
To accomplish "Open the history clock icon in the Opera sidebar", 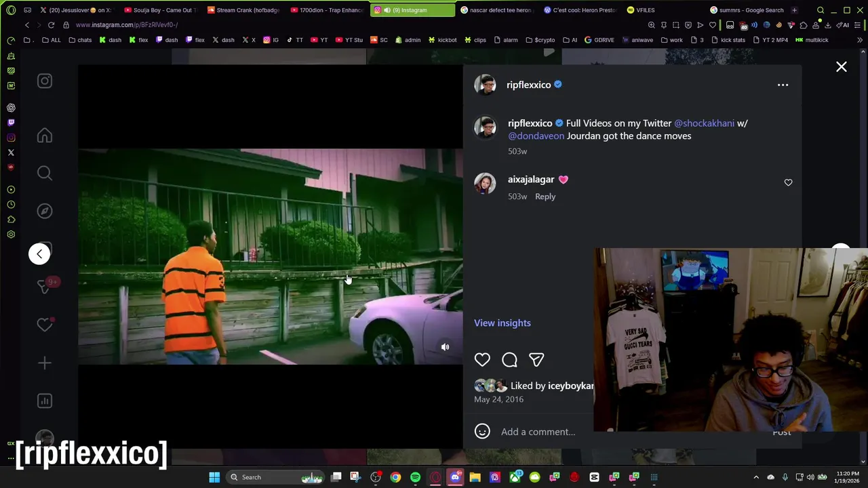I will pyautogui.click(x=11, y=205).
